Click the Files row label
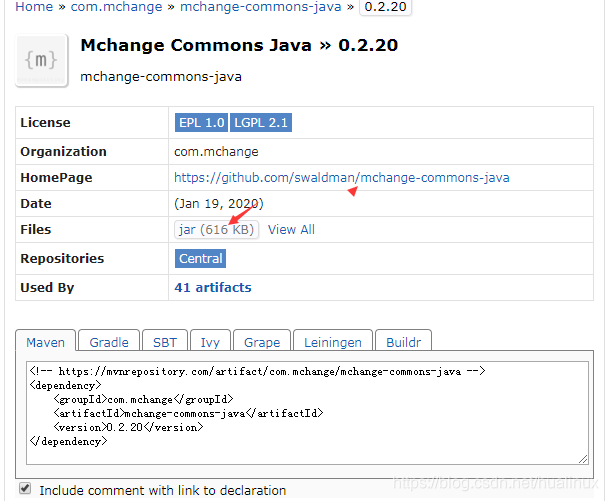Screen dimensions: 608x501 point(35,230)
